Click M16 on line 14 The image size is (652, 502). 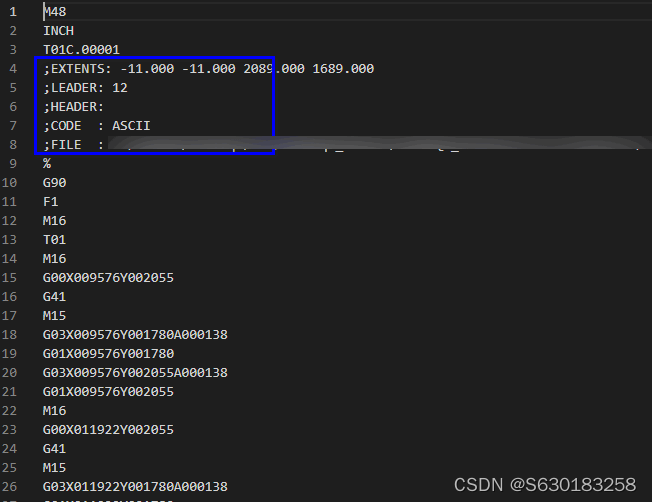[x=54, y=259]
